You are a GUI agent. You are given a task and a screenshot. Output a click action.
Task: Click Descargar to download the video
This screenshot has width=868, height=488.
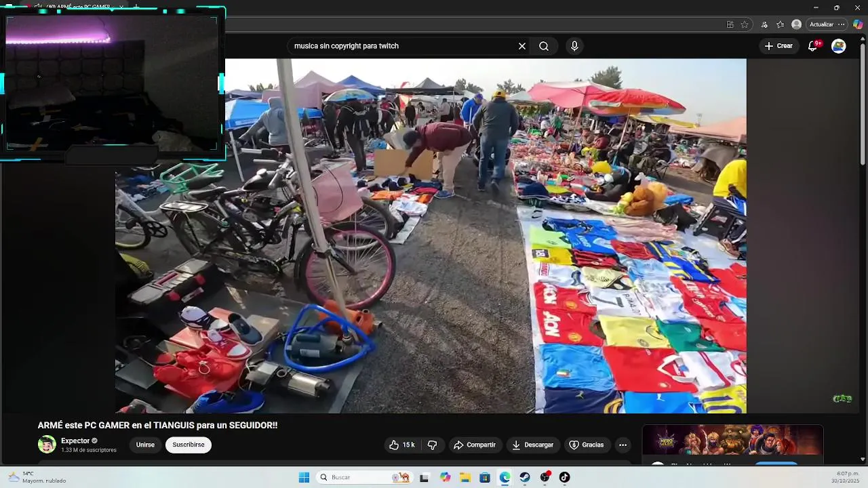click(x=533, y=445)
